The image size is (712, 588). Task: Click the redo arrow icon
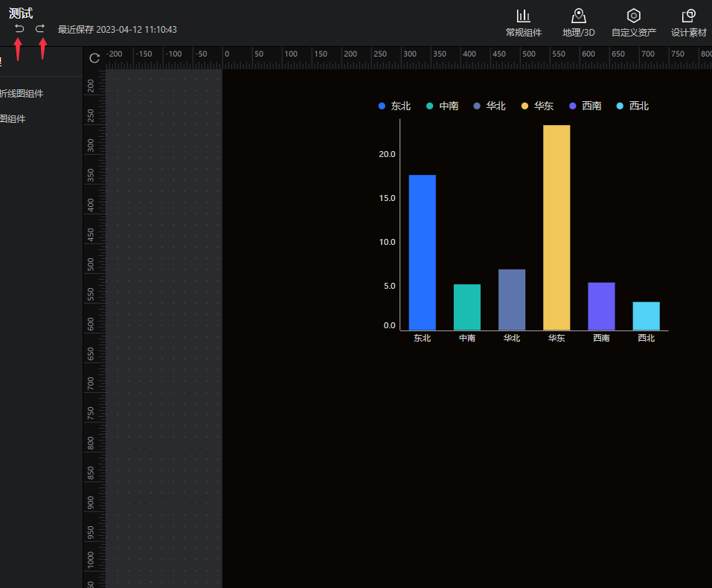coord(40,28)
